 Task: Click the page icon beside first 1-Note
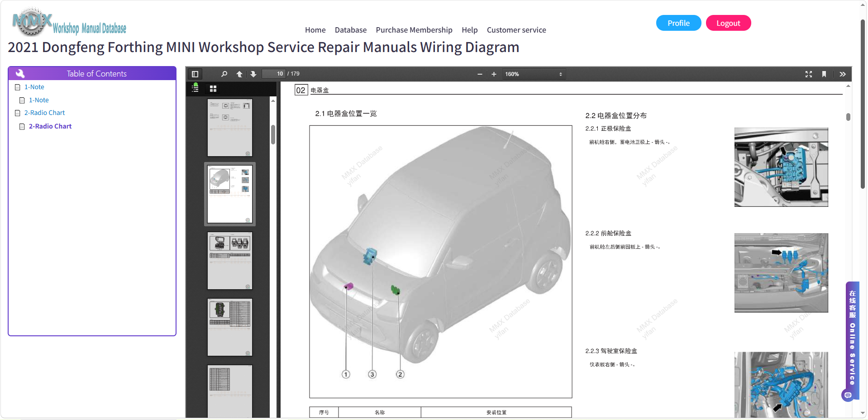pyautogui.click(x=18, y=87)
